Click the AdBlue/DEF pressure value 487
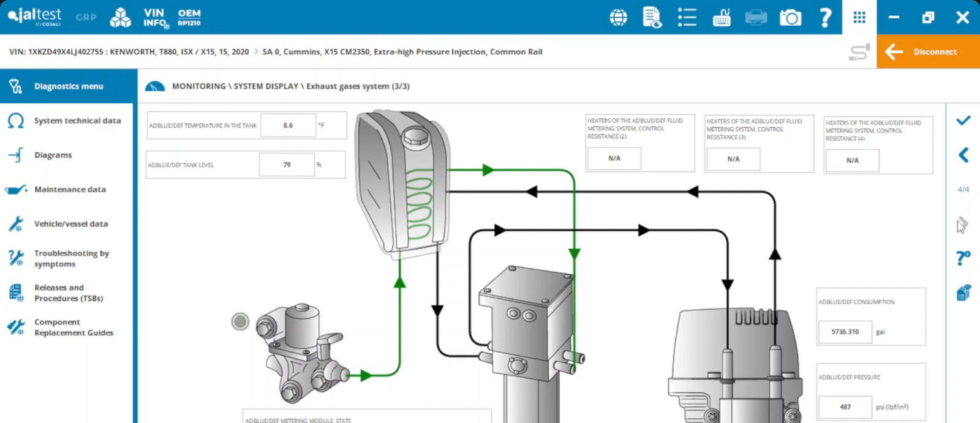 coord(845,406)
